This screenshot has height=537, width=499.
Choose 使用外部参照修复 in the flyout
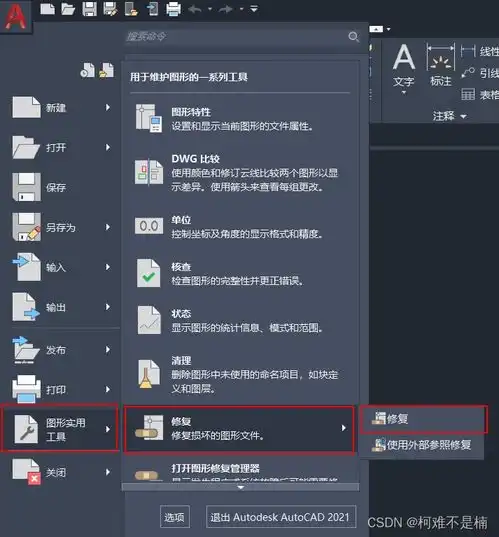coord(422,445)
